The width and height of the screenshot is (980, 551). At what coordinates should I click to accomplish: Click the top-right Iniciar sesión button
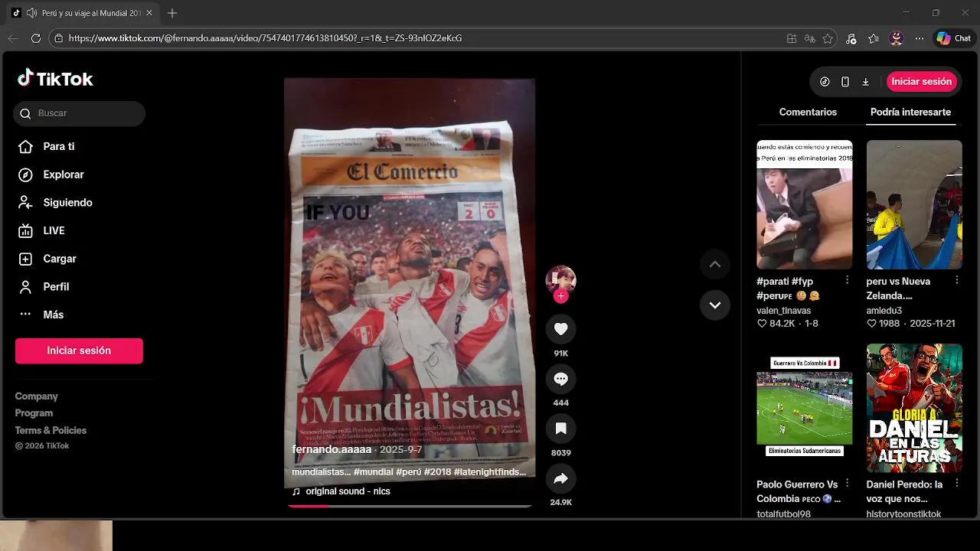click(922, 81)
